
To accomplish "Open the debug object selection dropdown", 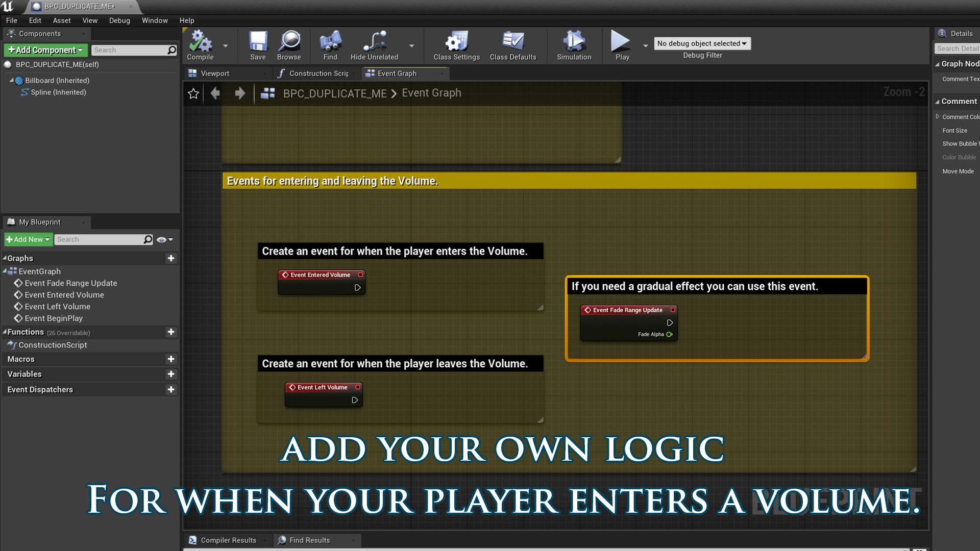I will [x=702, y=43].
